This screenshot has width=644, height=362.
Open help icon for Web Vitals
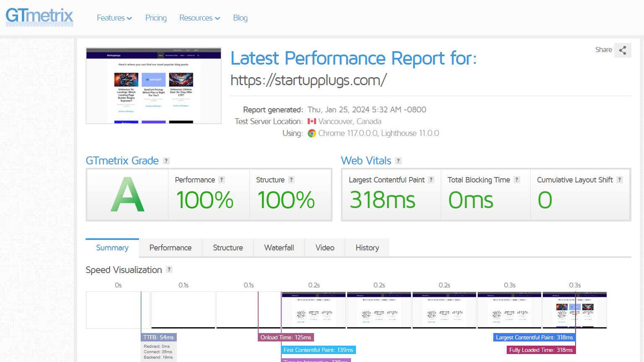tap(398, 161)
